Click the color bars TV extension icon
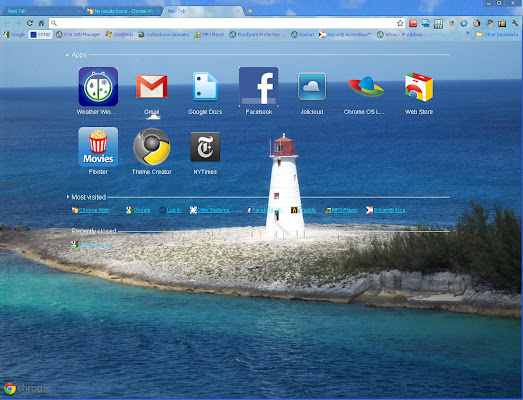523x400 pixels. click(x=502, y=23)
